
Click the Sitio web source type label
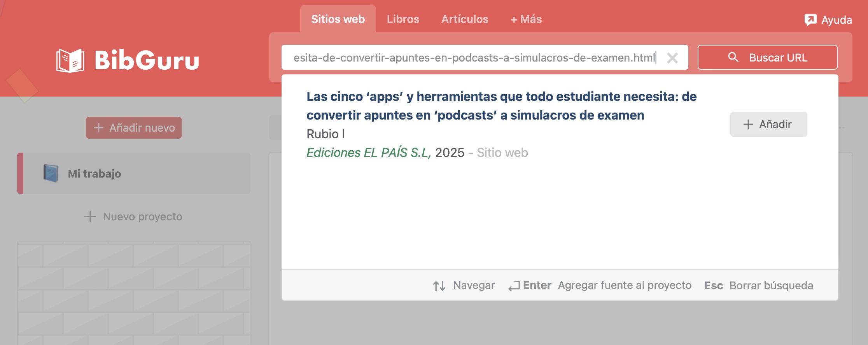coord(502,153)
